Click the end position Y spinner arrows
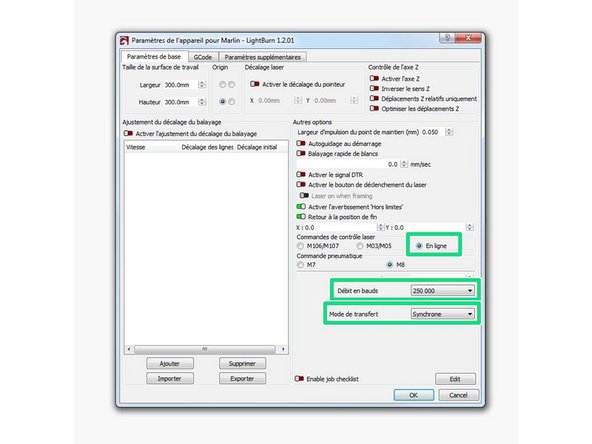The height and width of the screenshot is (444, 592). pos(469,227)
